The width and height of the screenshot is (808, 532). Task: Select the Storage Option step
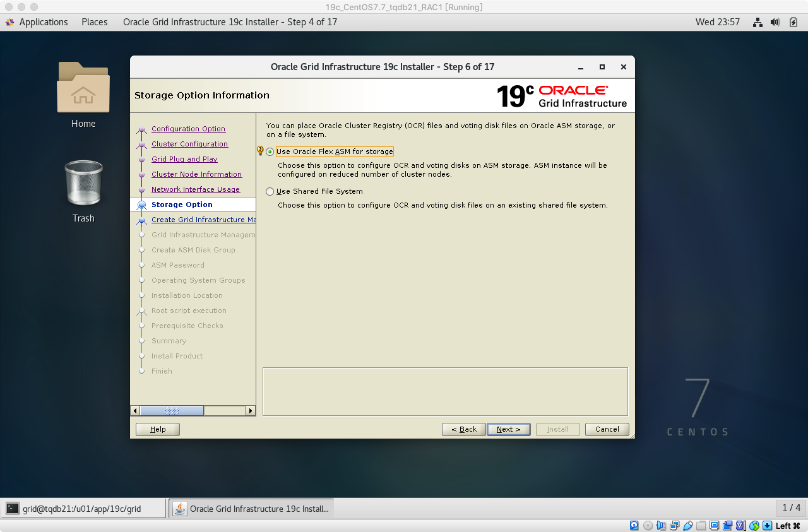(x=182, y=204)
